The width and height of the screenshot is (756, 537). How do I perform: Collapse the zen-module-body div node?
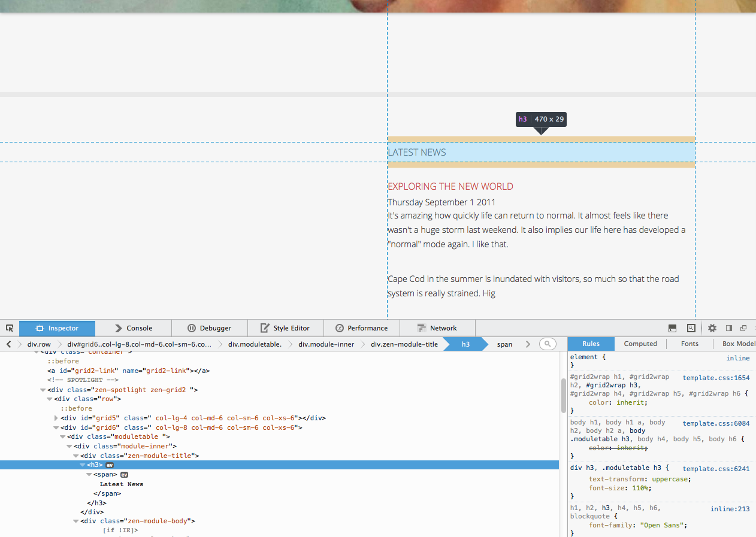pos(76,521)
